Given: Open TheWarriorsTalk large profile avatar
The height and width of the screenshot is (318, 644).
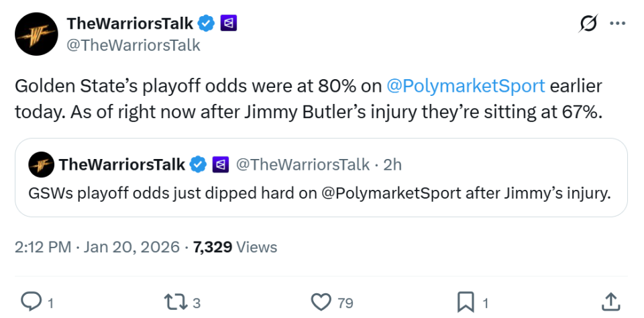Looking at the screenshot, I should pyautogui.click(x=34, y=34).
